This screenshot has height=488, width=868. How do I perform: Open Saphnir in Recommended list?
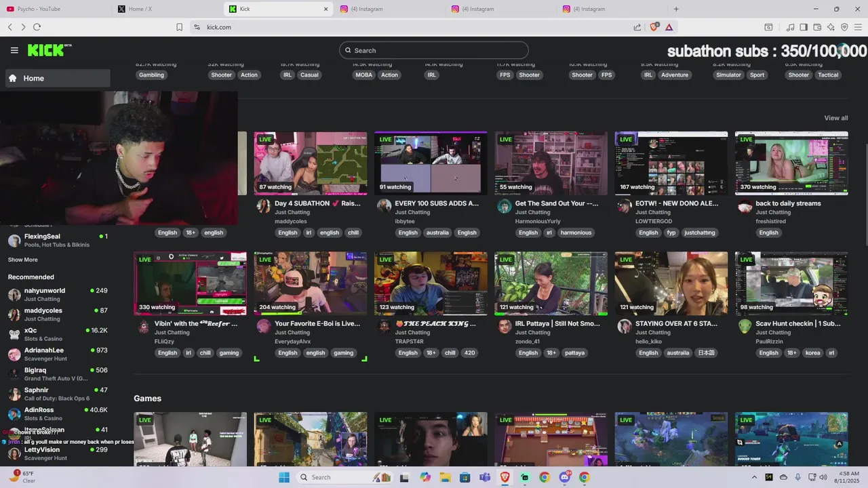tap(58, 394)
